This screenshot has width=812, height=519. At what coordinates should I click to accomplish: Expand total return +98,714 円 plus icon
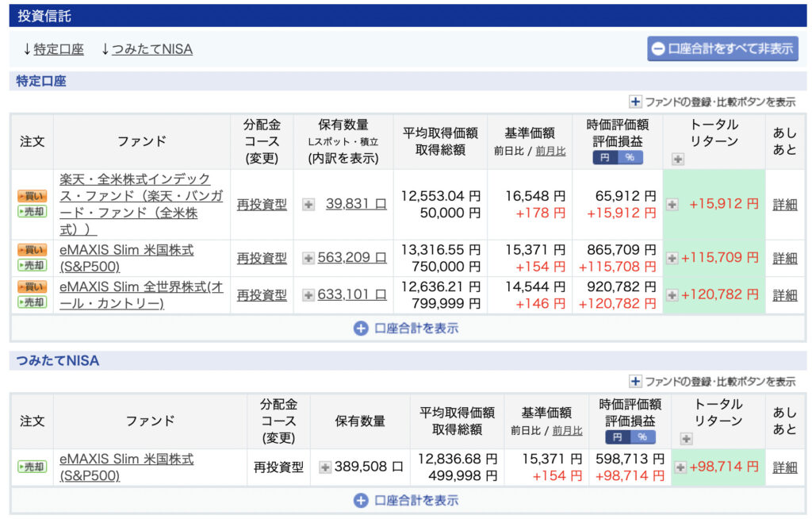[x=680, y=467]
